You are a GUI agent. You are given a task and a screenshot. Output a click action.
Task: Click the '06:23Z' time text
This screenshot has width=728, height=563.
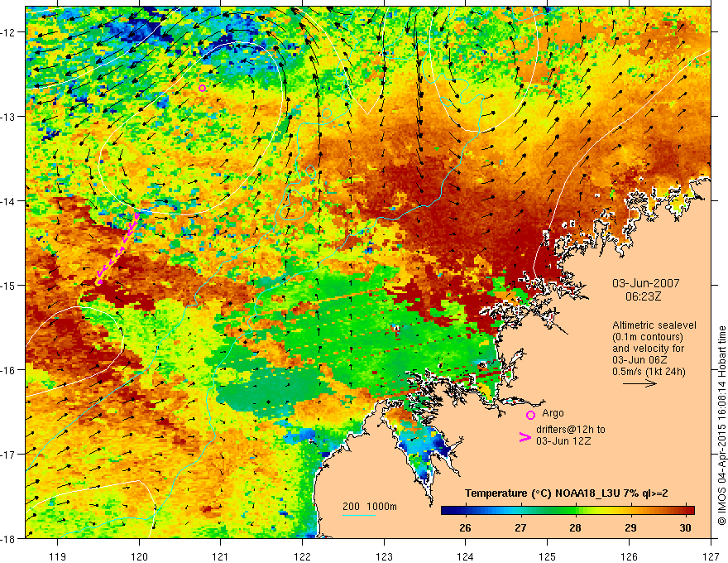tap(643, 296)
